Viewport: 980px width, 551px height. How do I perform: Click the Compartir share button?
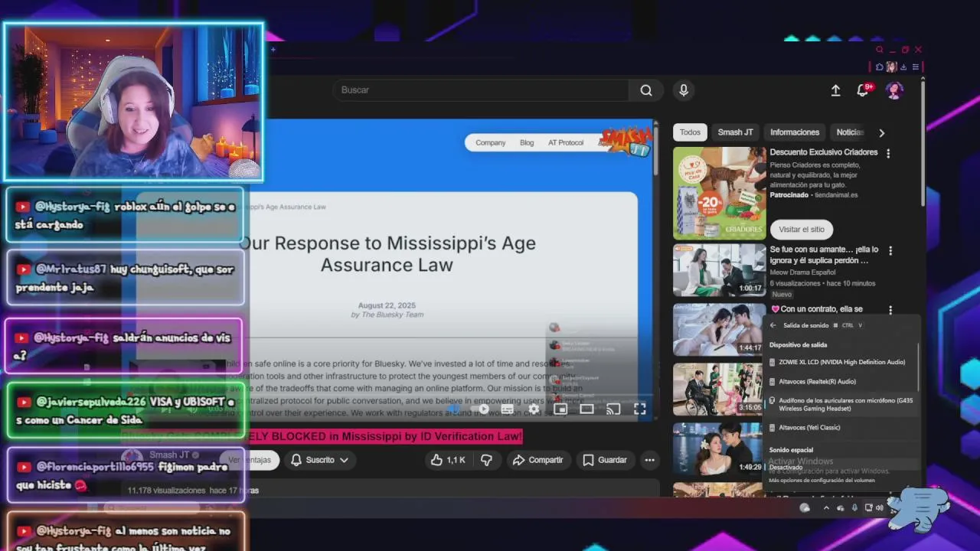point(537,460)
